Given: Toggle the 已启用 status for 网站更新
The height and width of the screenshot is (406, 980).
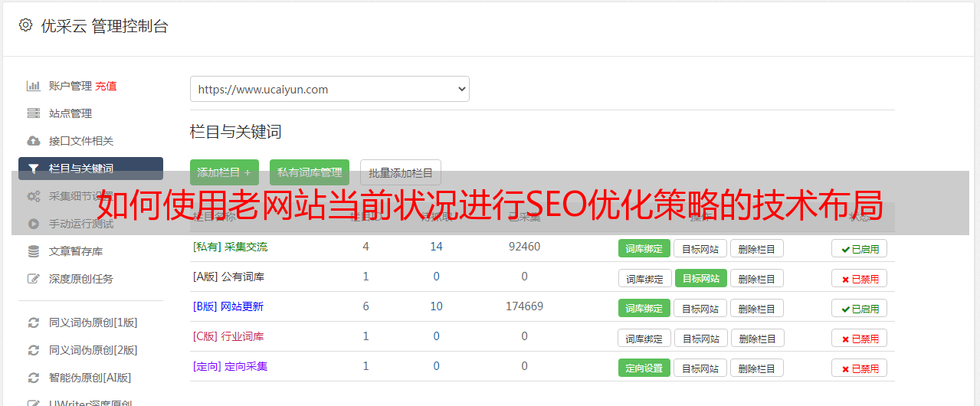Looking at the screenshot, I should (860, 308).
